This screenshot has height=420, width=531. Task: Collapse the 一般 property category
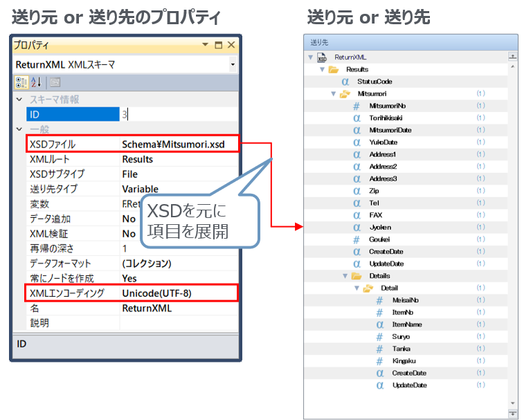(19, 129)
